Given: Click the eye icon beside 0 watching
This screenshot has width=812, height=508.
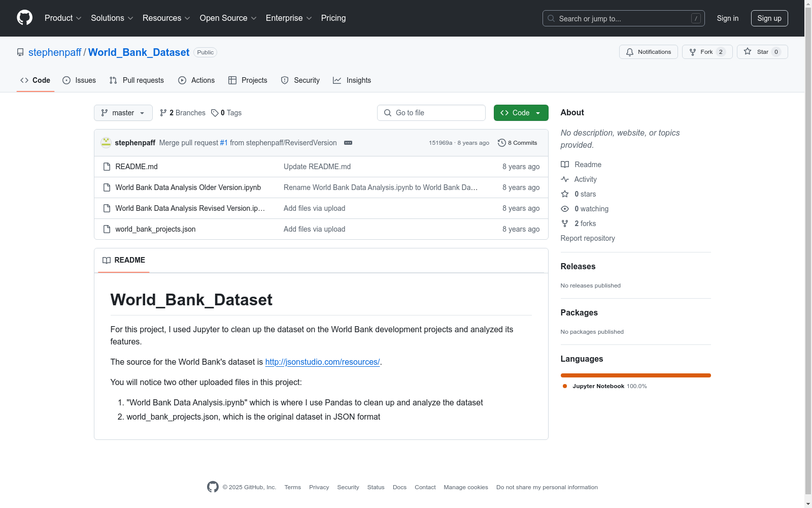Looking at the screenshot, I should point(565,209).
